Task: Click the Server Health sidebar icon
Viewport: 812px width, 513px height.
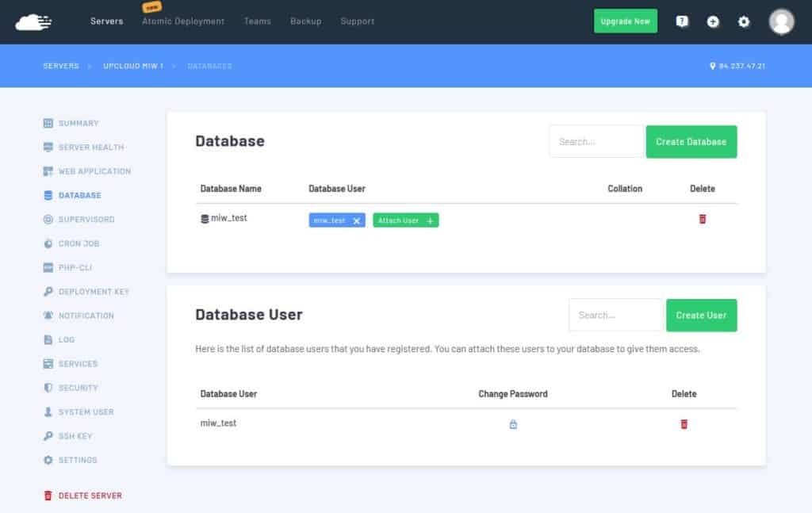Action: pos(48,147)
